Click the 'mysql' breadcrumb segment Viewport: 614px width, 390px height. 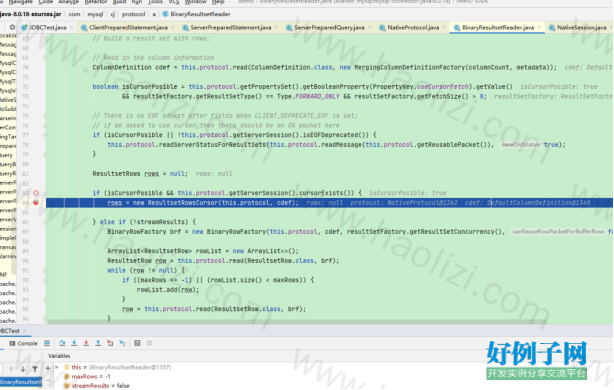[x=95, y=14]
